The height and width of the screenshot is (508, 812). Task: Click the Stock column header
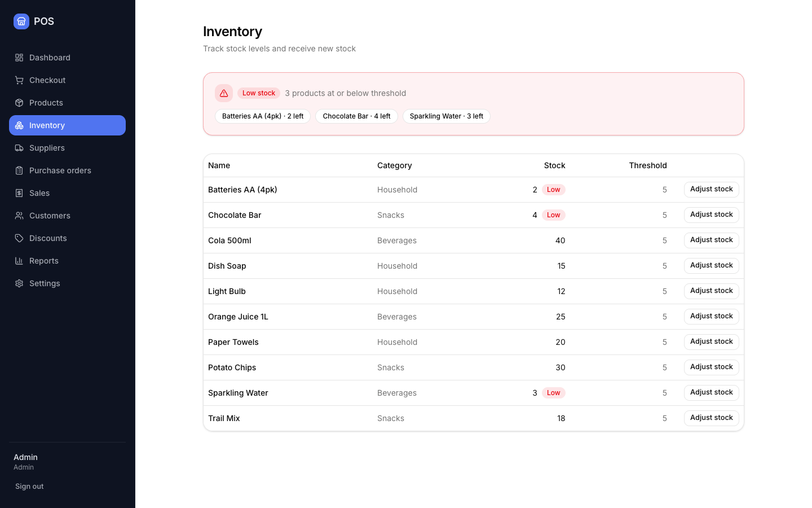click(555, 165)
